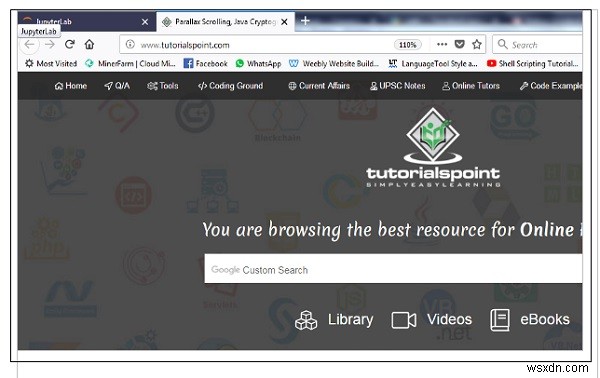Open Current Affairs in the navigation bar
The width and height of the screenshot is (600, 378).
319,86
